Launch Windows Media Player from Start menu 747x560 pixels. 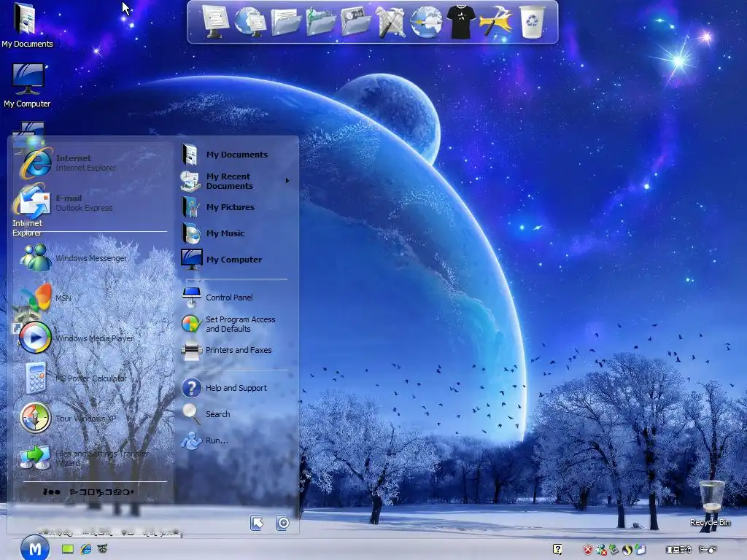93,338
